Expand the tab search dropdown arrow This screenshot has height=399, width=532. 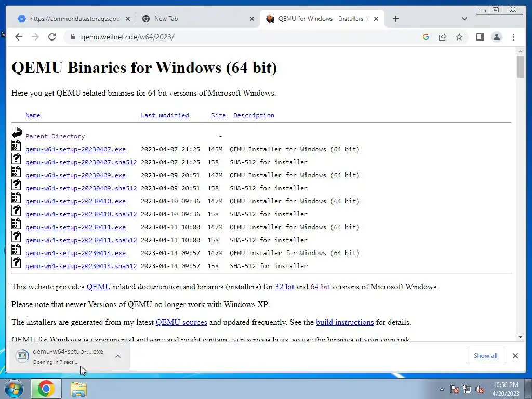click(x=464, y=19)
